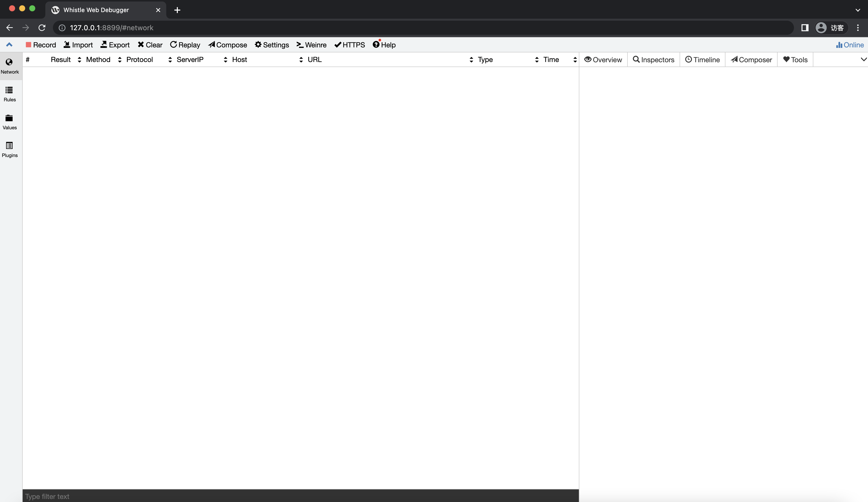
Task: Open the Settings menu
Action: 271,45
